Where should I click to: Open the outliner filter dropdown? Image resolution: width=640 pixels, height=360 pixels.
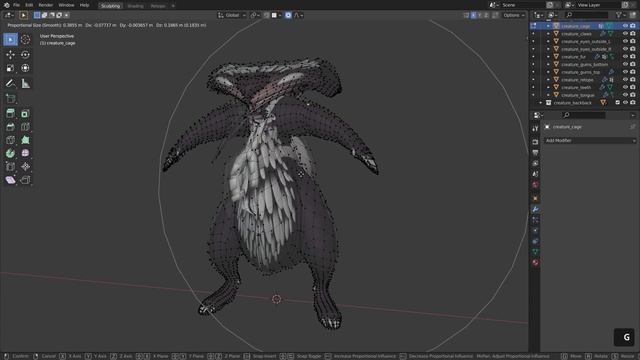pyautogui.click(x=621, y=15)
